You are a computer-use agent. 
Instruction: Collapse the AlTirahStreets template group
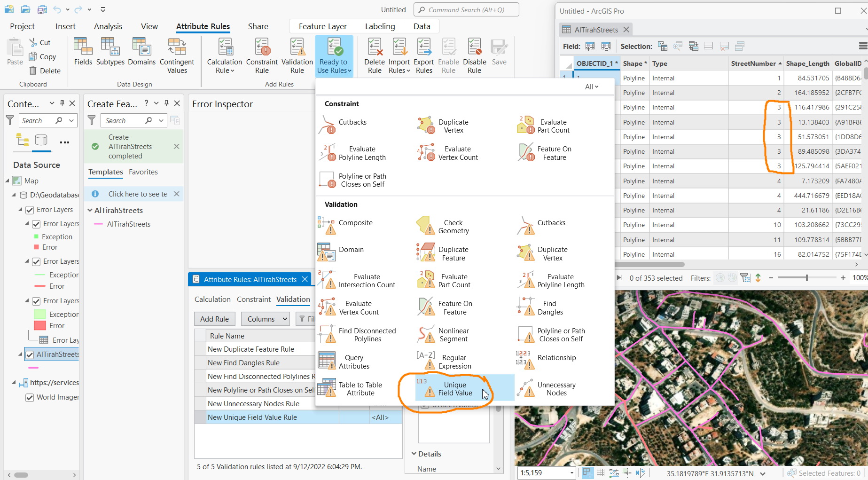click(x=90, y=211)
